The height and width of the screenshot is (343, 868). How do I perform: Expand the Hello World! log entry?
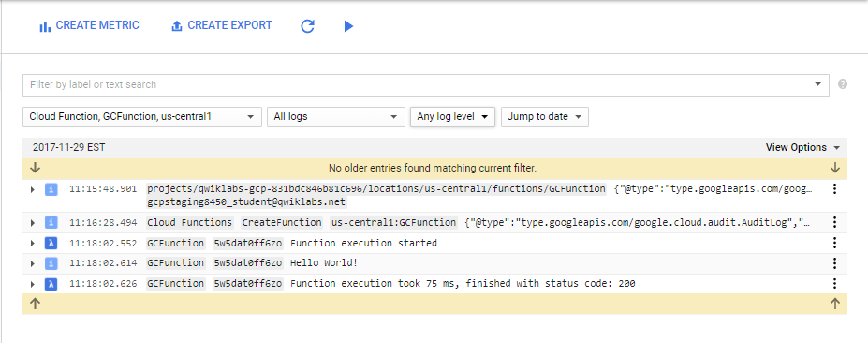pos(33,263)
